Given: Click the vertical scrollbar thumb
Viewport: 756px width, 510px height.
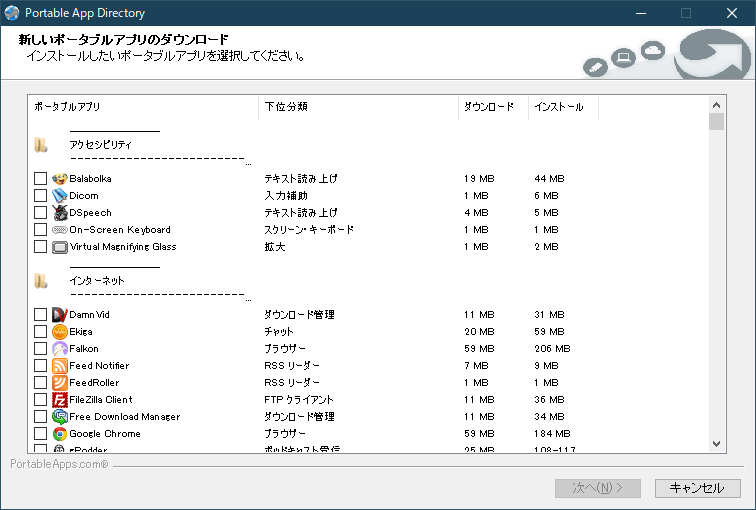Looking at the screenshot, I should (716, 121).
